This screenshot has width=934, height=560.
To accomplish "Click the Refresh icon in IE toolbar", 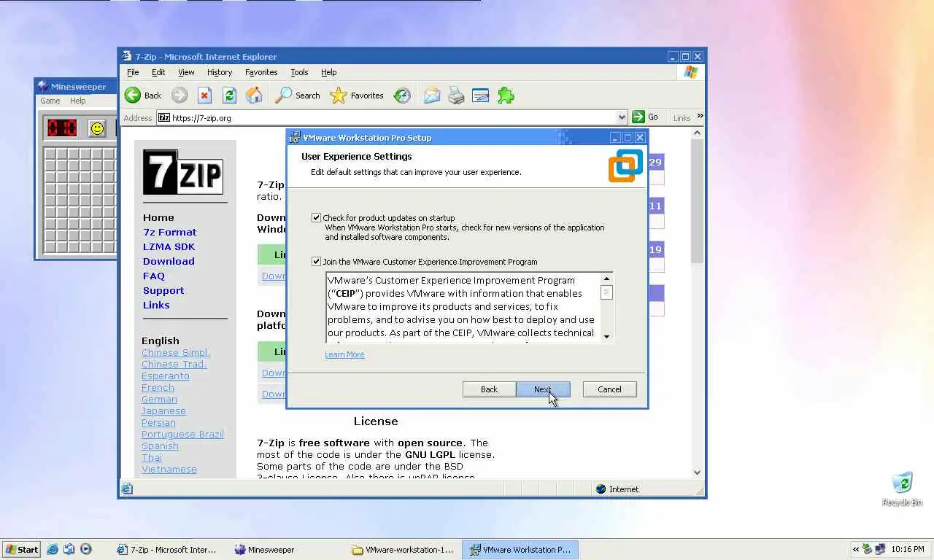I will [x=229, y=96].
